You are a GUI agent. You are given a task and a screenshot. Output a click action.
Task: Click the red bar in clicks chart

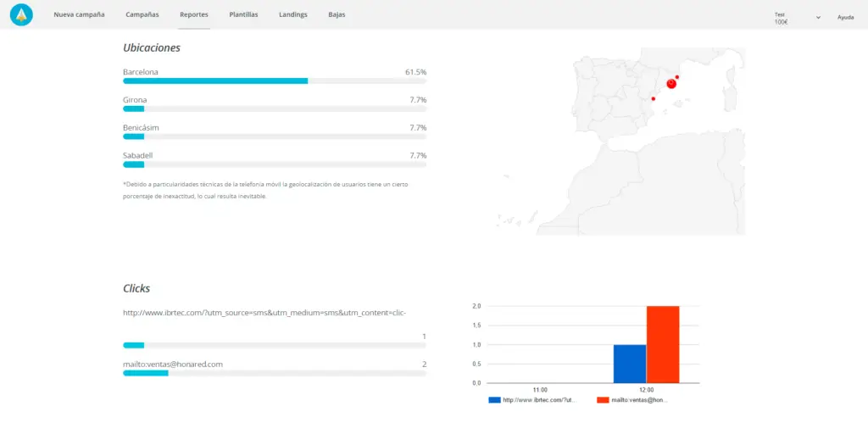click(663, 344)
